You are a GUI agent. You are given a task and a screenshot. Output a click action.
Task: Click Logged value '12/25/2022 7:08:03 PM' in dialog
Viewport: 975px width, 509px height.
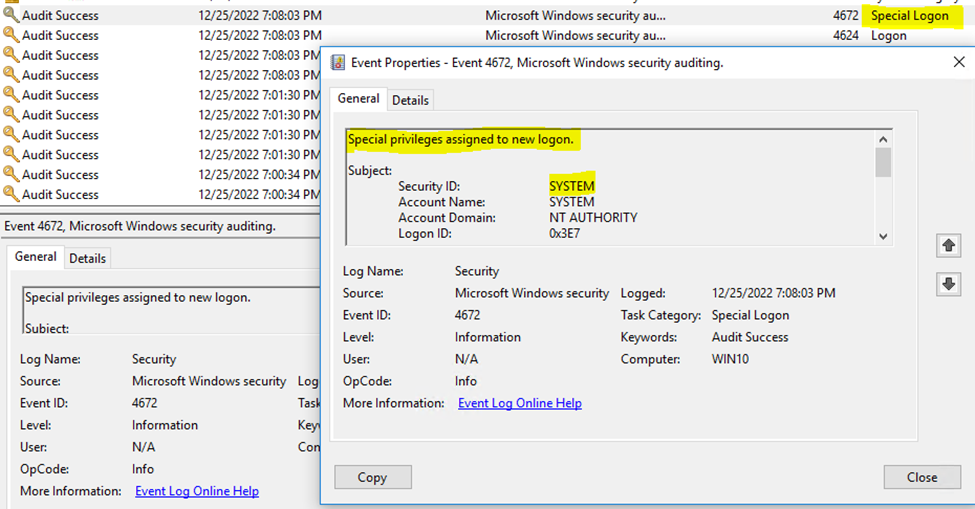click(x=774, y=293)
